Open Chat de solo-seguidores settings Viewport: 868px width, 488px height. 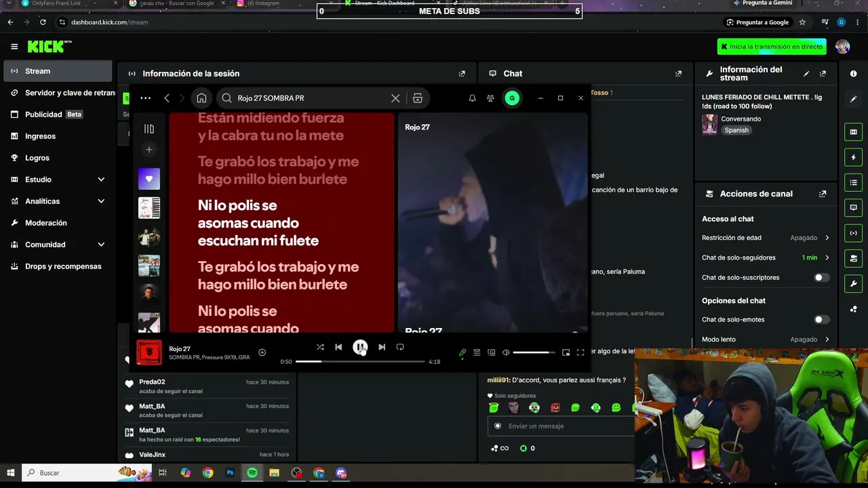(766, 258)
